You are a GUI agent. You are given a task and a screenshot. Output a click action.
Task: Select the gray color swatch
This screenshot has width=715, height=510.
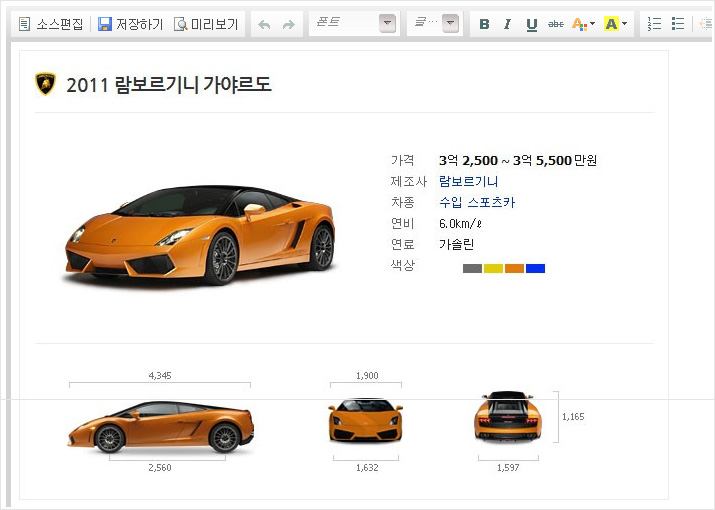472,268
